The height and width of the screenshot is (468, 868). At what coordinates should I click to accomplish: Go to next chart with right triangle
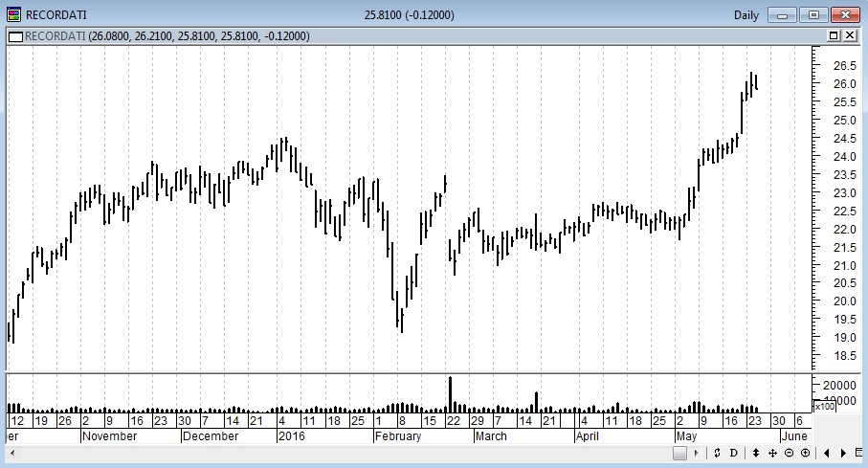(842, 453)
